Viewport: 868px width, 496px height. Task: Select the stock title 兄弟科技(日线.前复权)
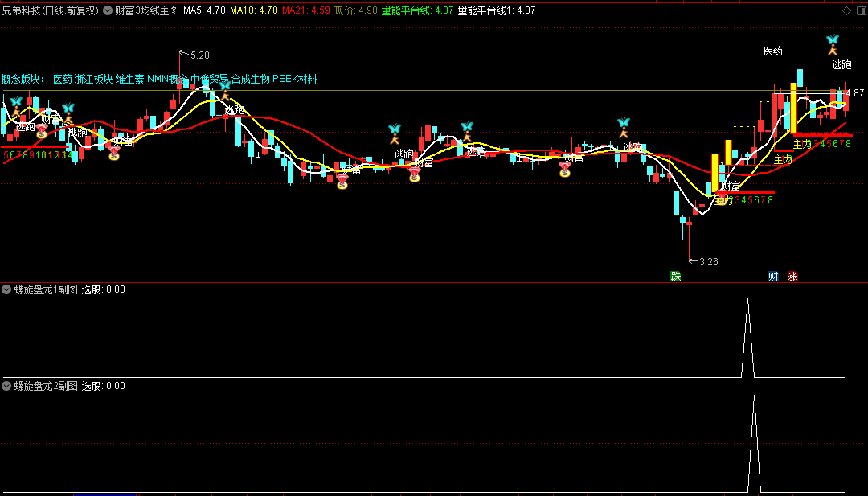(51, 10)
